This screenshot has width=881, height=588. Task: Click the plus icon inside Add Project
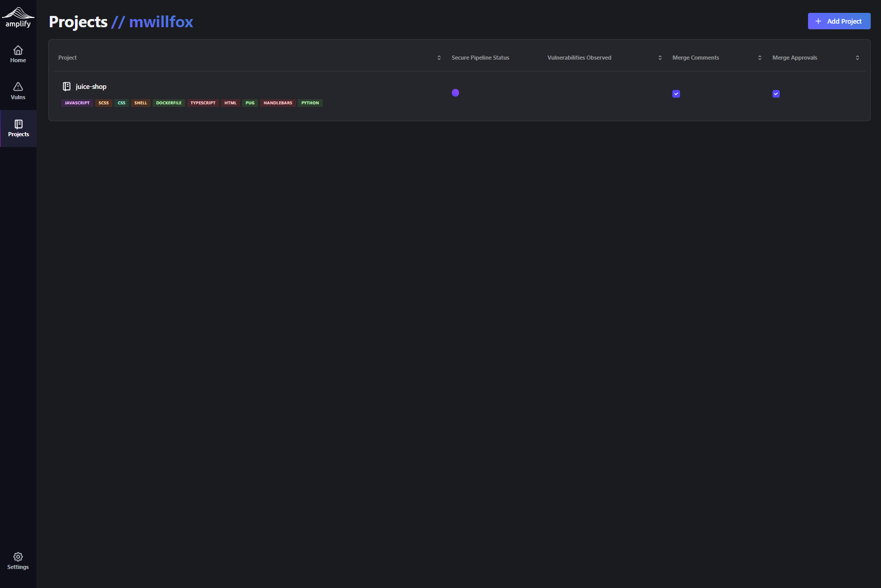818,21
